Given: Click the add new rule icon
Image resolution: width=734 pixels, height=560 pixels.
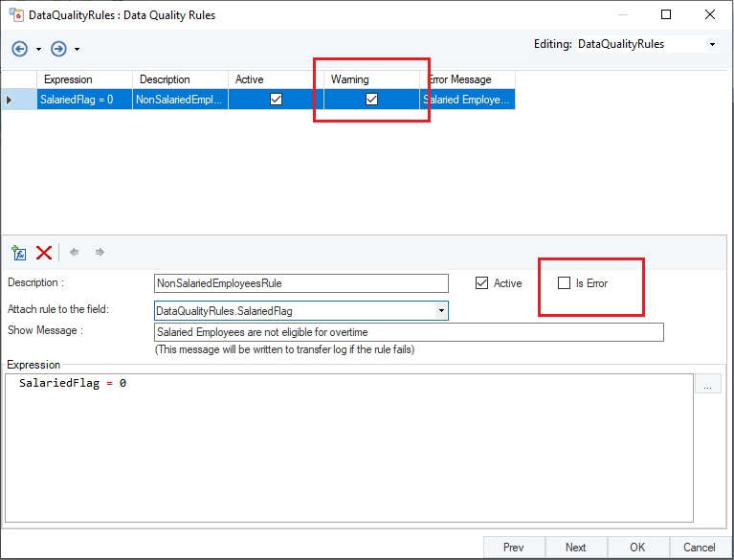Looking at the screenshot, I should click(x=18, y=253).
